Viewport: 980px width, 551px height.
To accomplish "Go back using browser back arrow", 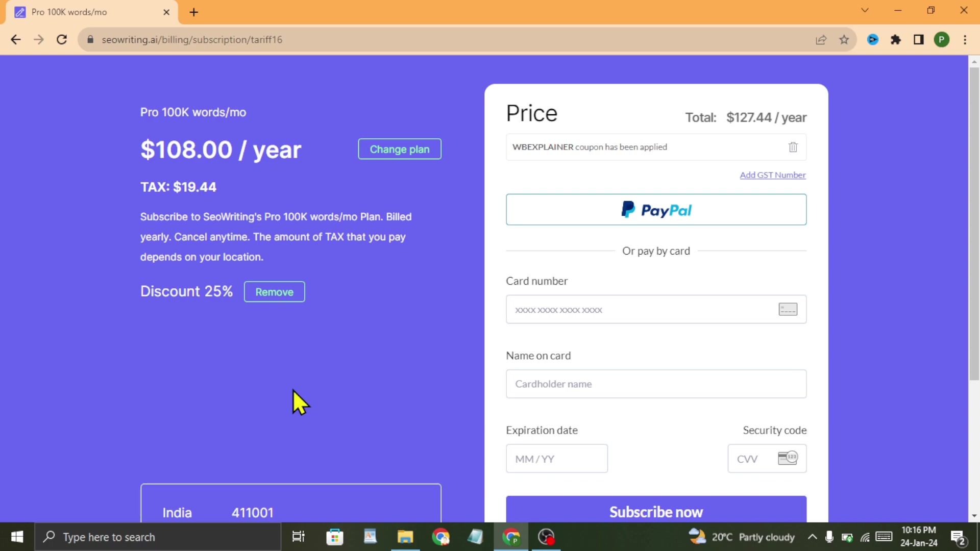I will click(16, 40).
